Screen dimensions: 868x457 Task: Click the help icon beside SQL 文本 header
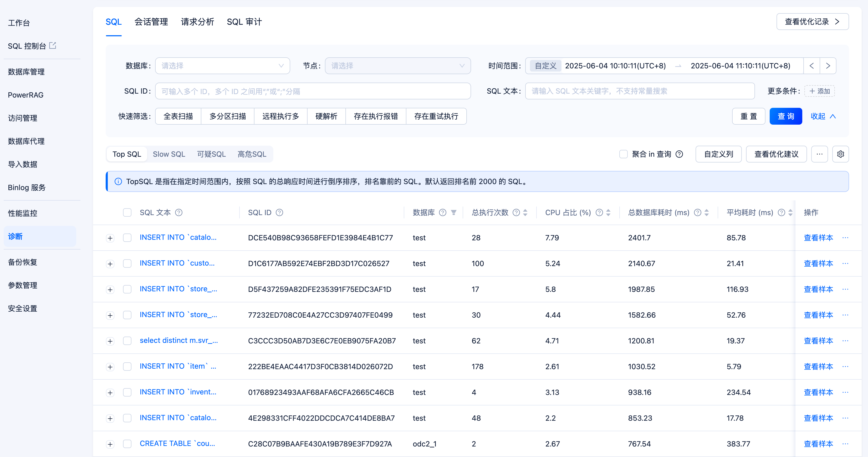pyautogui.click(x=179, y=213)
